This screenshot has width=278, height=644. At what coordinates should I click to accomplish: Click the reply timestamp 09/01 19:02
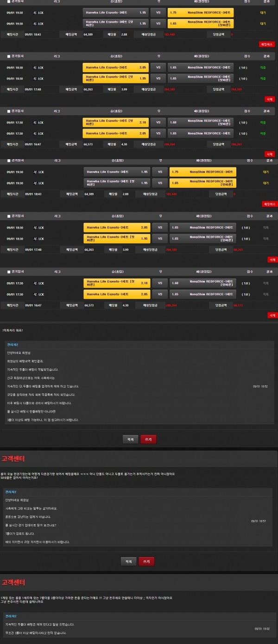(x=262, y=628)
